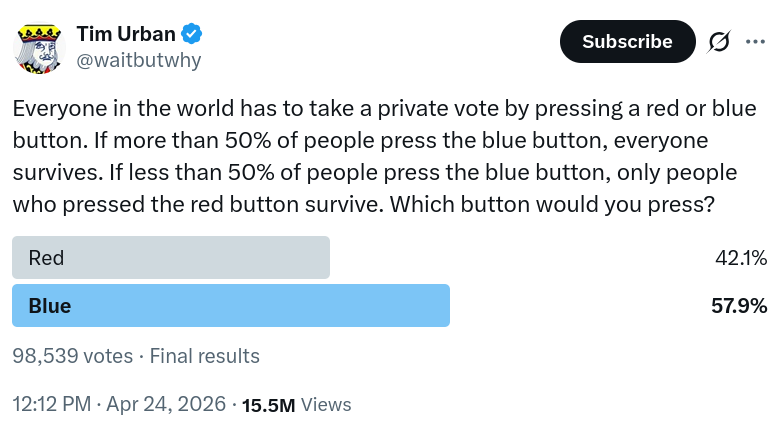Open the three-dot more options menu

(x=752, y=42)
